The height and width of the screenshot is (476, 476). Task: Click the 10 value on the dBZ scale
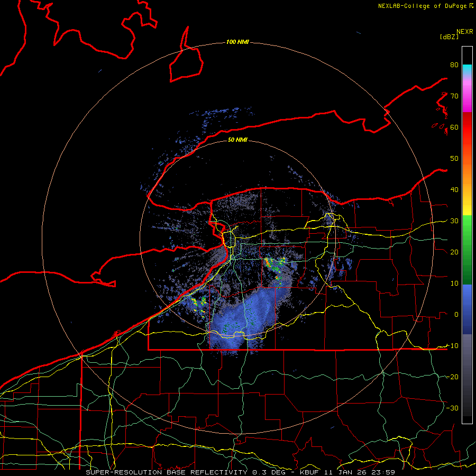tap(454, 283)
